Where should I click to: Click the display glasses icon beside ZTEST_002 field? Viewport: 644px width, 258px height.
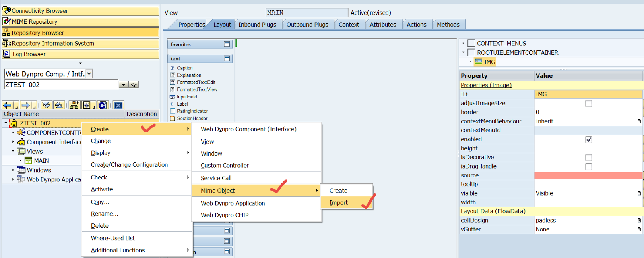pos(134,85)
